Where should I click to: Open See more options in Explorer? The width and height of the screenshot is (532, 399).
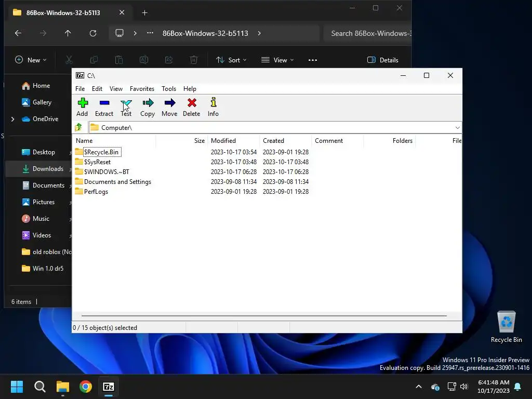(x=312, y=60)
